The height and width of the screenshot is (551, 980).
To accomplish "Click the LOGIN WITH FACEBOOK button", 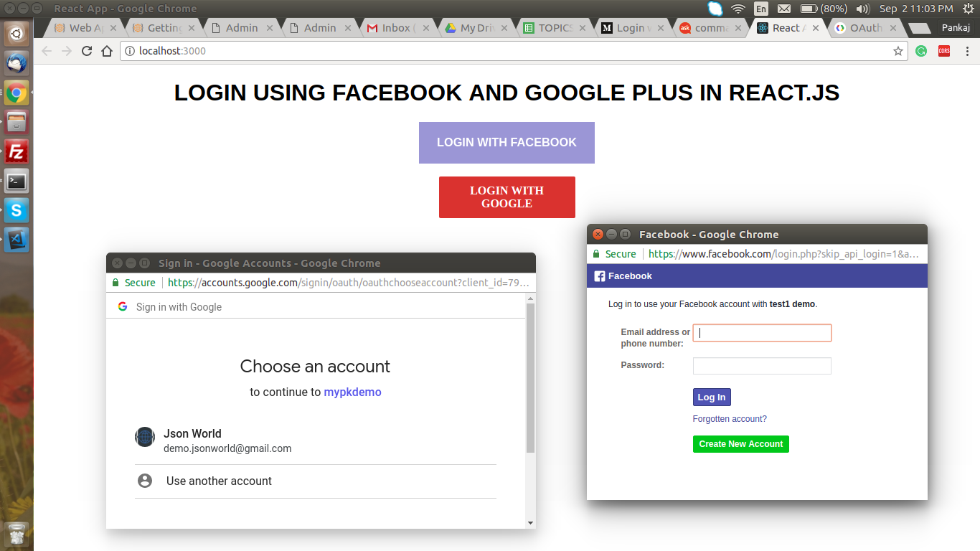I will coord(507,143).
